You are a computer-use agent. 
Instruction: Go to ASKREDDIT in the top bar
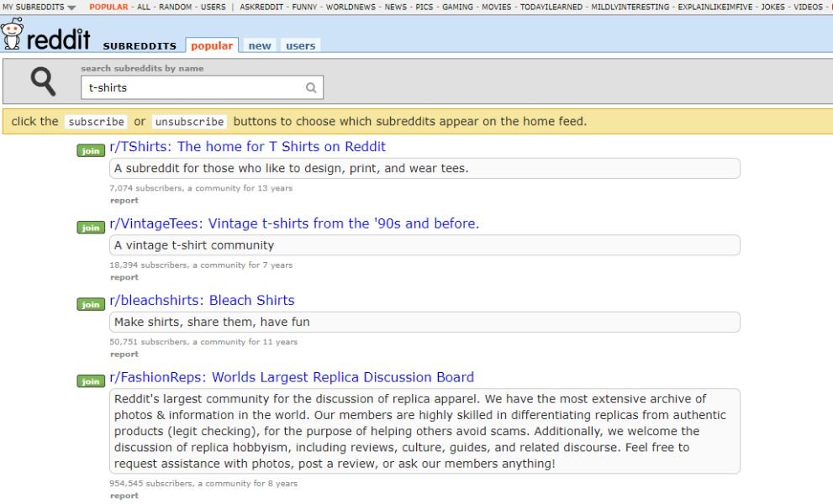tap(261, 7)
